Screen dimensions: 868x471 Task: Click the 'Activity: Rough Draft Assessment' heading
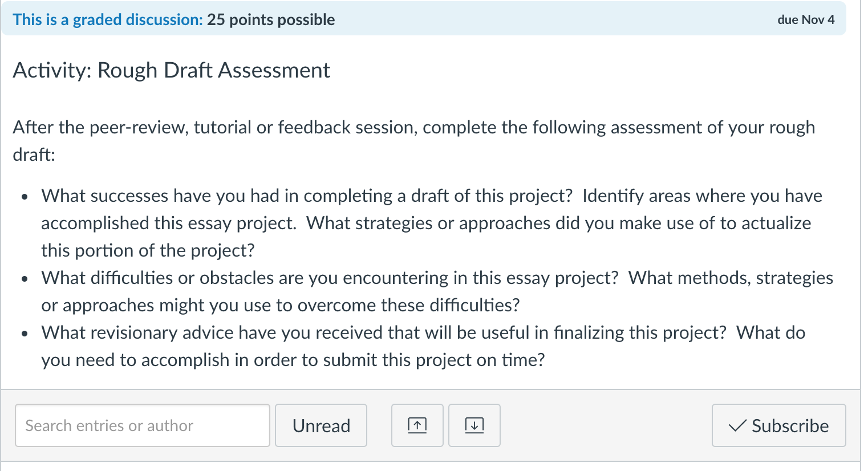[172, 70]
